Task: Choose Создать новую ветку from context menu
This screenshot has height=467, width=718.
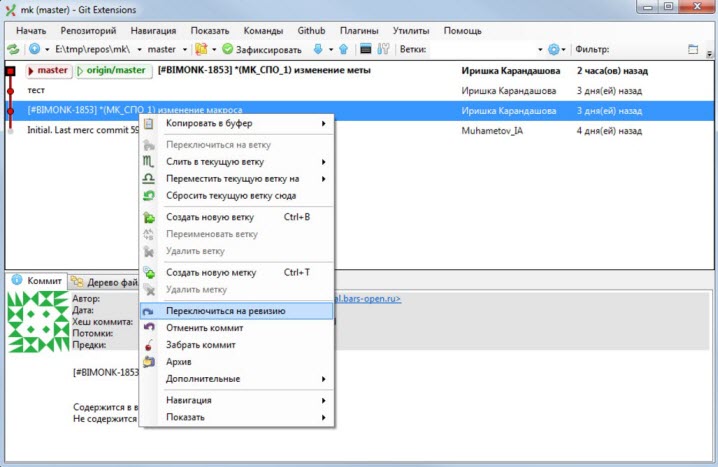Action: tap(210, 217)
